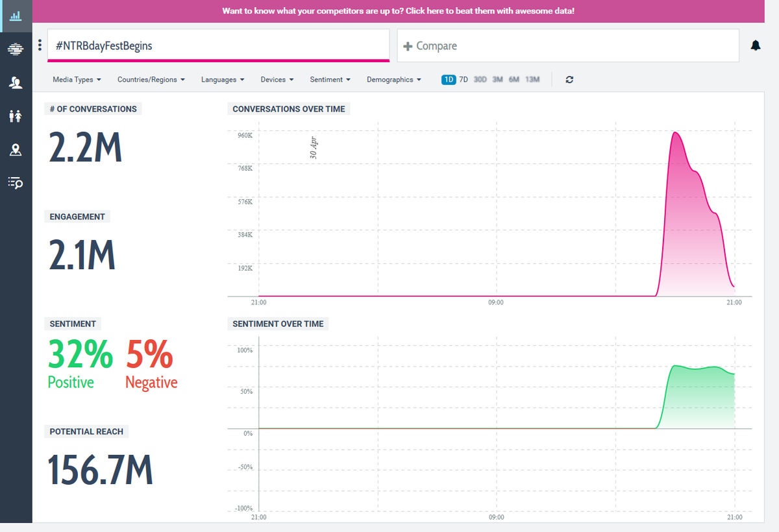Image resolution: width=779 pixels, height=532 pixels.
Task: Open the map location sidebar icon
Action: click(x=16, y=150)
